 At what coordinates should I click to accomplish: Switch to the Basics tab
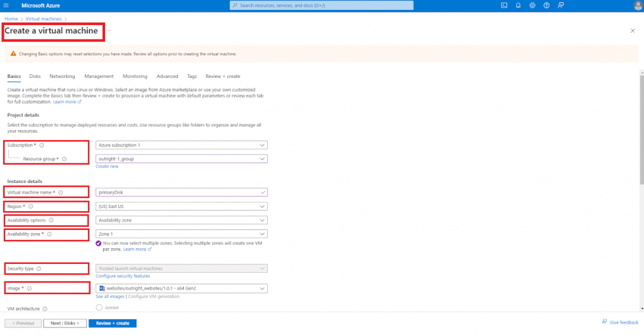[x=14, y=76]
